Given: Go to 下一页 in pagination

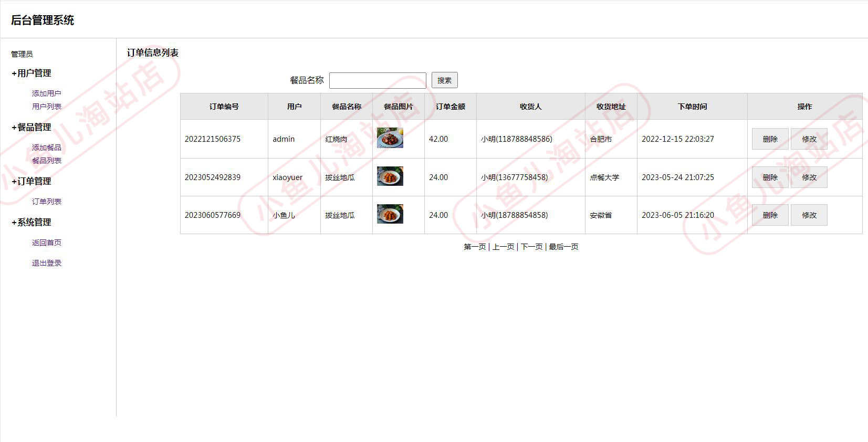Looking at the screenshot, I should tap(531, 247).
